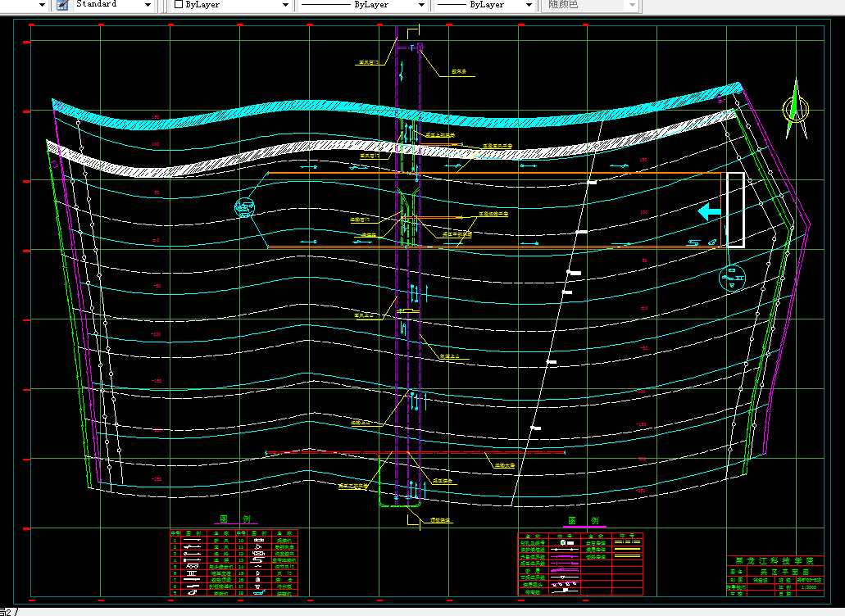Open the leftmost toolbar dropdown arrow
Image resolution: width=845 pixels, height=616 pixels.
click(42, 5)
